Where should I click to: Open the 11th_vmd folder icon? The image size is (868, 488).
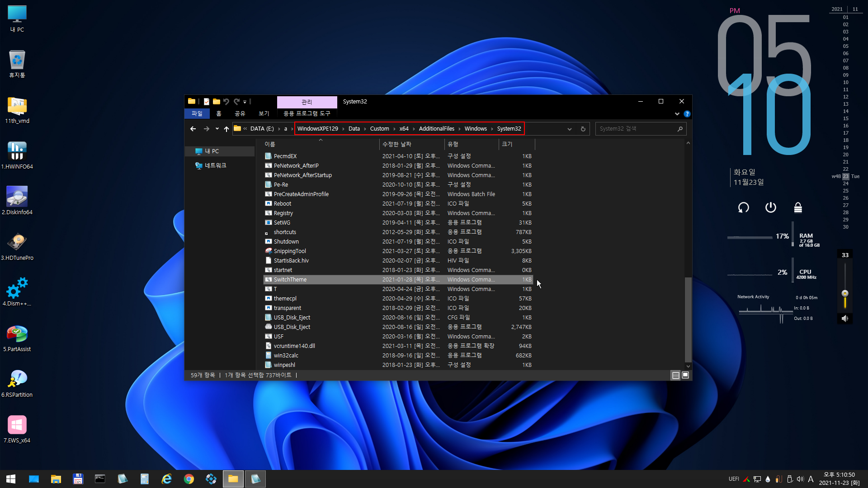tap(17, 110)
